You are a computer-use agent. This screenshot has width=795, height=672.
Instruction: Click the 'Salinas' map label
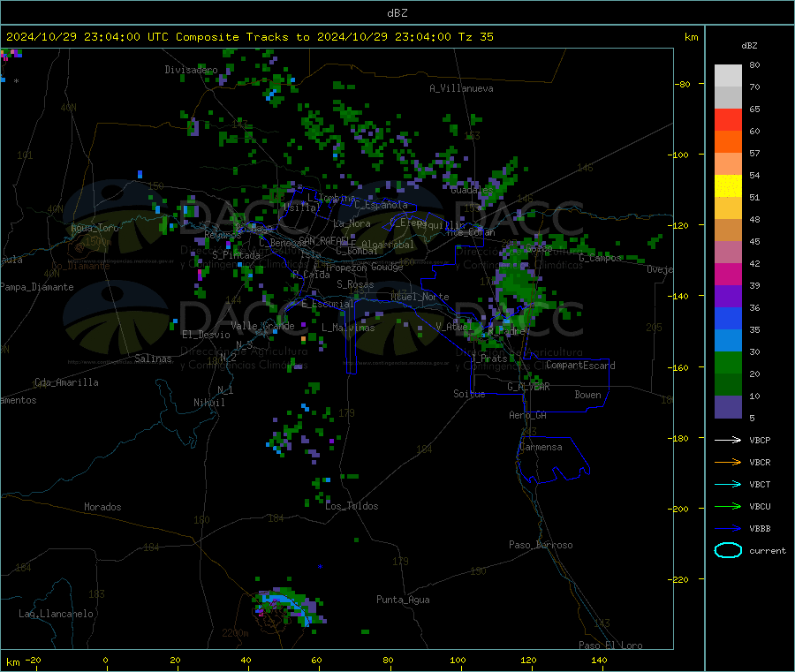(153, 359)
